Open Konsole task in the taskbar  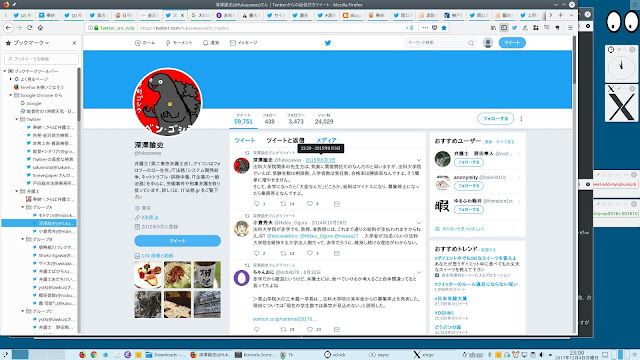click(x=255, y=355)
